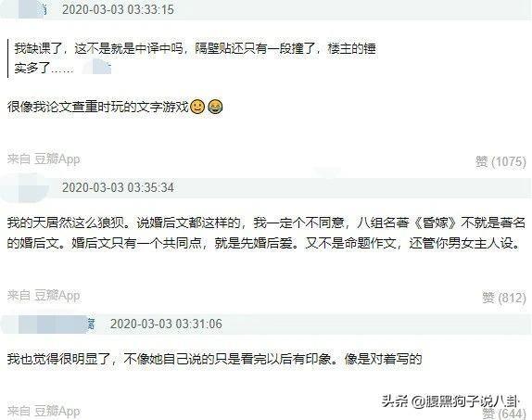Like the comment with 1075 likes
The image size is (532, 420).
(x=500, y=161)
